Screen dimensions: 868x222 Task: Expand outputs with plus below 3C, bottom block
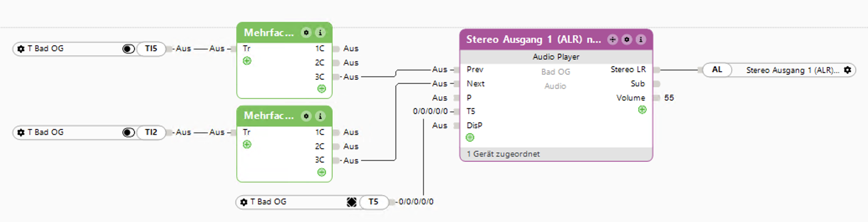pos(321,172)
